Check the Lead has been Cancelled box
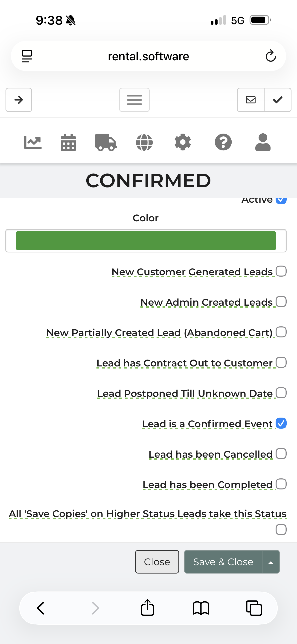 [x=281, y=454]
